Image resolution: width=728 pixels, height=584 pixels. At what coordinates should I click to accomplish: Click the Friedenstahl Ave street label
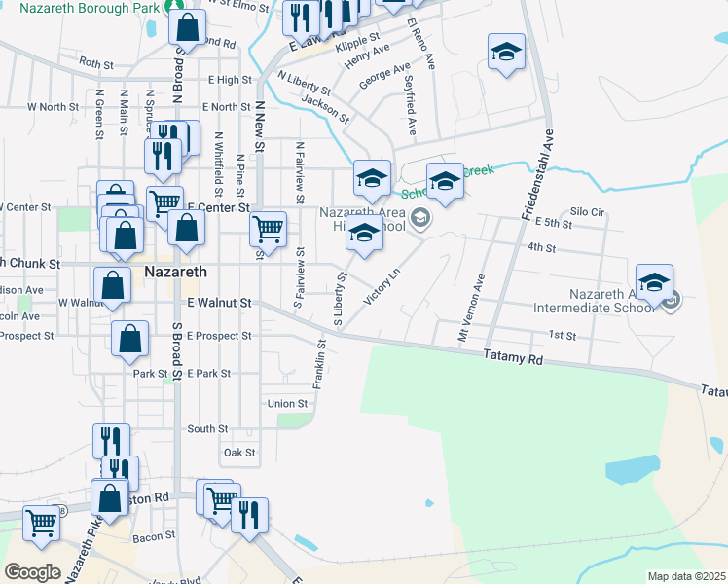click(x=537, y=174)
